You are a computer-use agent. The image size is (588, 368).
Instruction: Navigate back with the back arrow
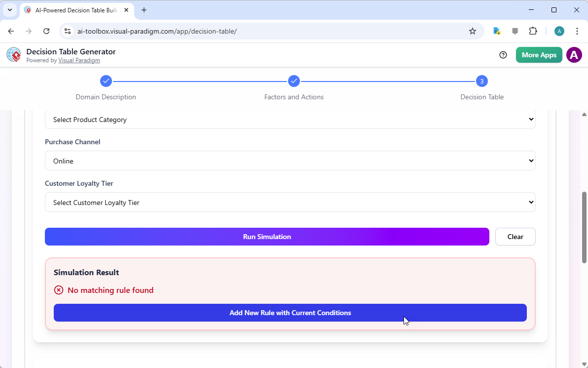(x=11, y=31)
